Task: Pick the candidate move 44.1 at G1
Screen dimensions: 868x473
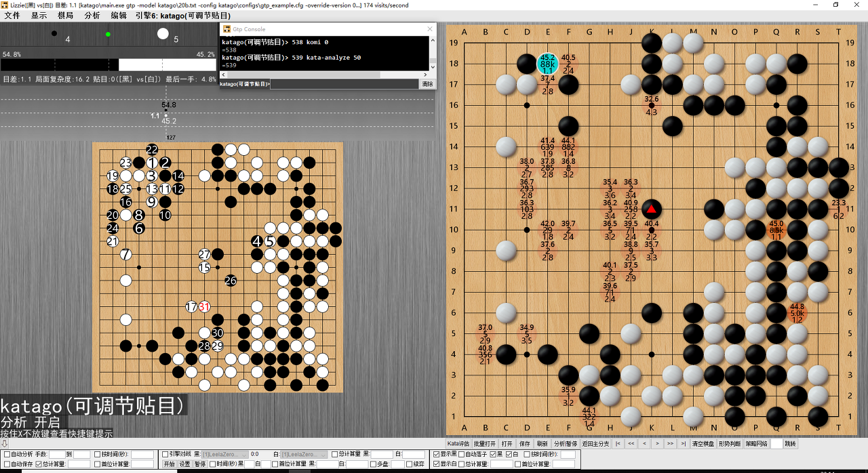Action: point(589,416)
